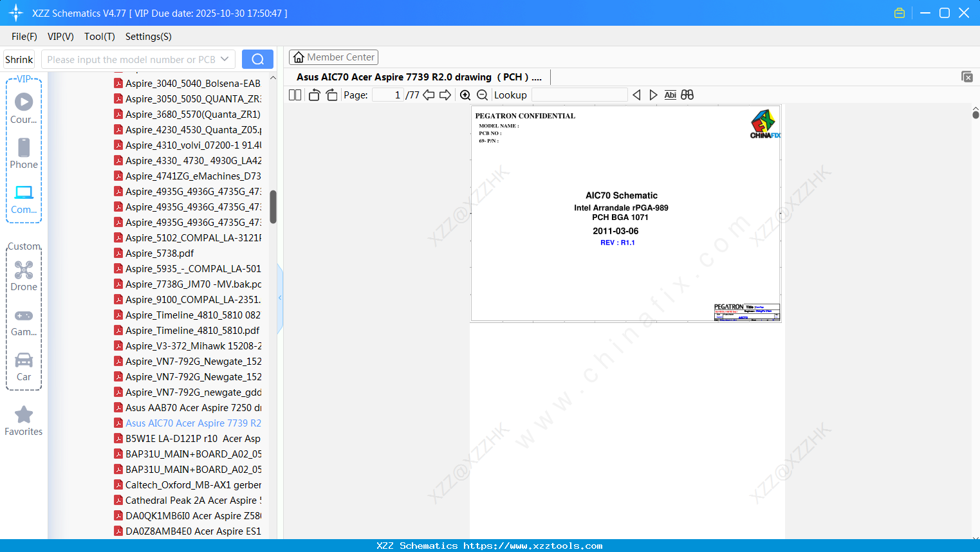The image size is (980, 552).
Task: Open DA0QK1MB6I0 Acer Aspire Z58 file
Action: click(x=188, y=515)
